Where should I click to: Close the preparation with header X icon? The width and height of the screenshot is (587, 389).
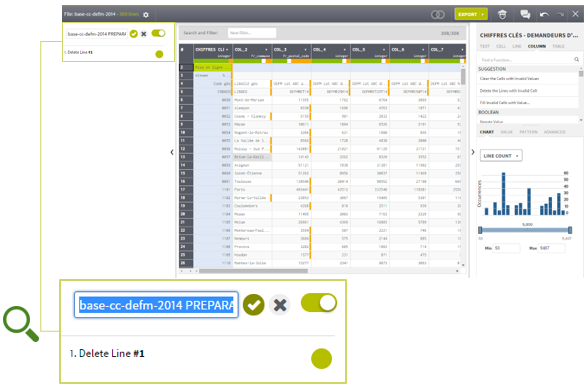[x=575, y=14]
